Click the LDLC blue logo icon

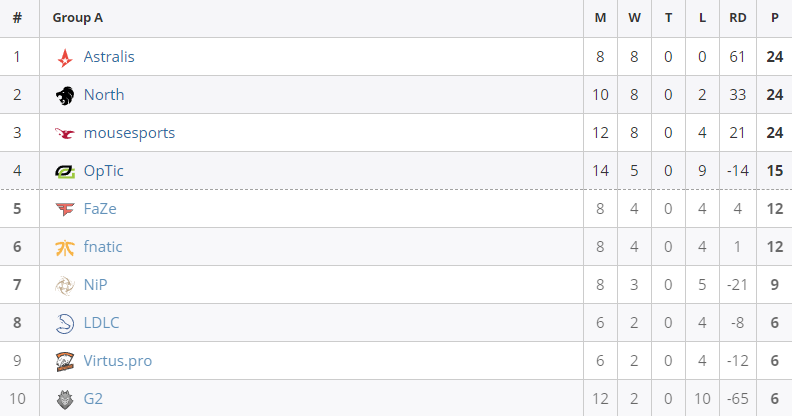(x=65, y=323)
